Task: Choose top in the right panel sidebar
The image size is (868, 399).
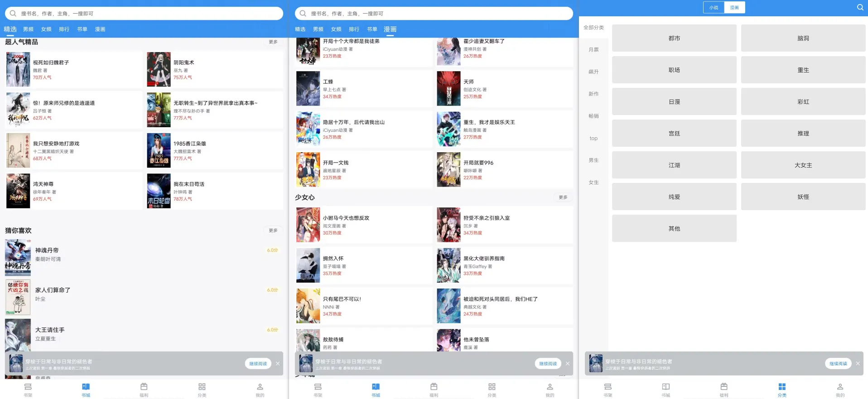Action: pyautogui.click(x=593, y=139)
